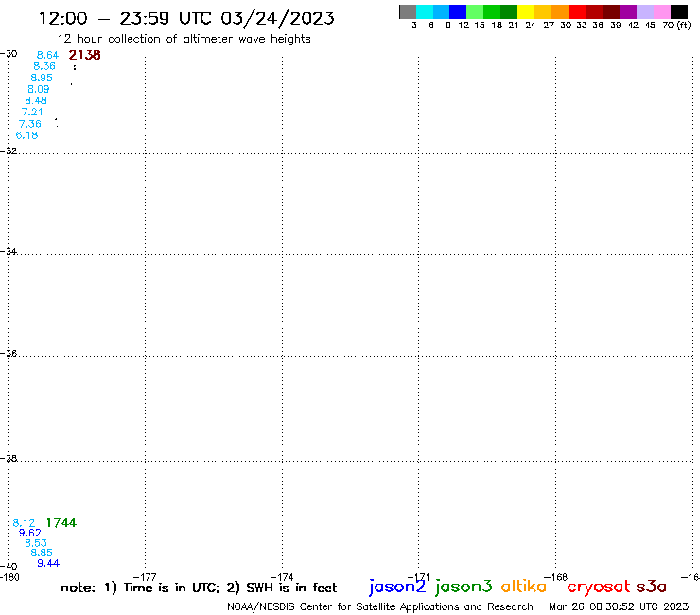Click the blue wave height value 9.44

48,563
